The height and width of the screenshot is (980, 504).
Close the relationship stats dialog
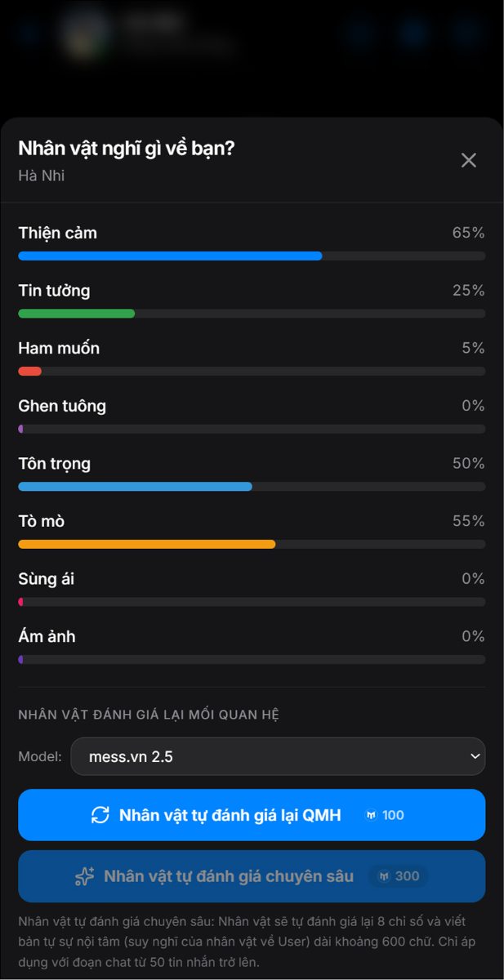click(469, 160)
